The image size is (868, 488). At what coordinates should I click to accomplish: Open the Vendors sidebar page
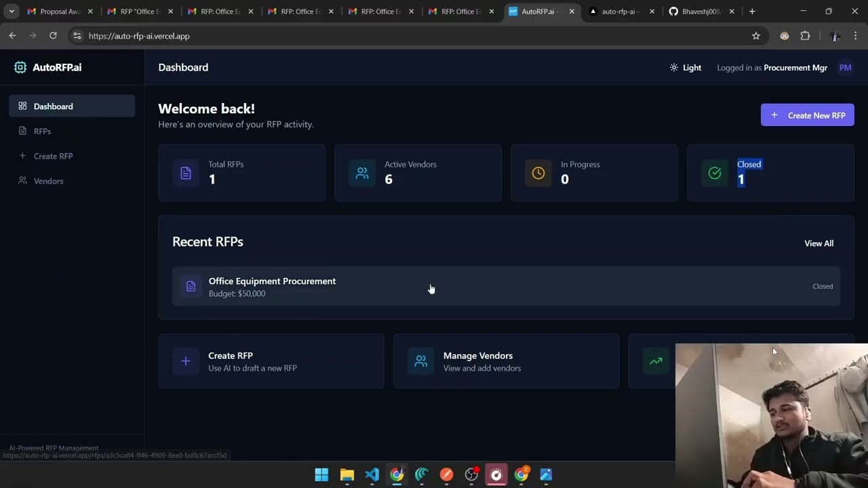coord(72,181)
